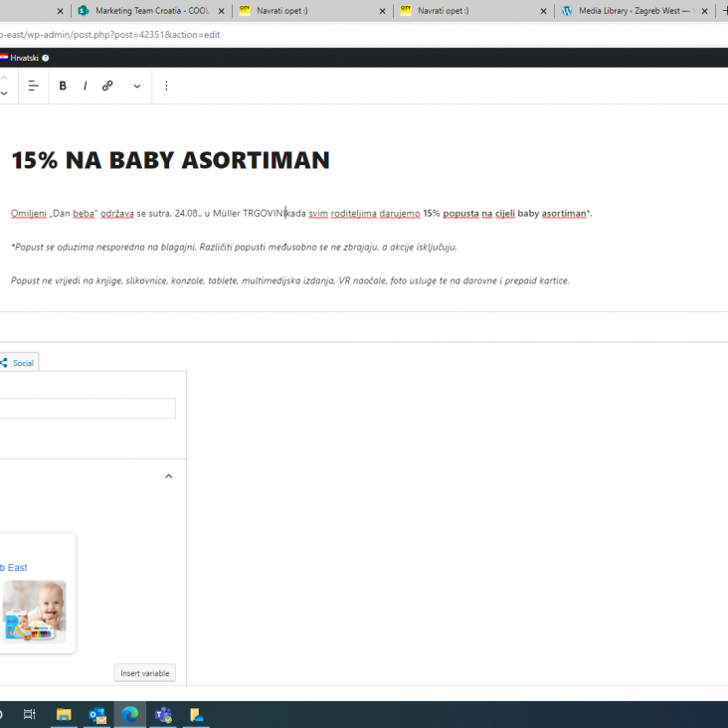Change text alignment with align icon
The image size is (728, 728).
(x=34, y=86)
